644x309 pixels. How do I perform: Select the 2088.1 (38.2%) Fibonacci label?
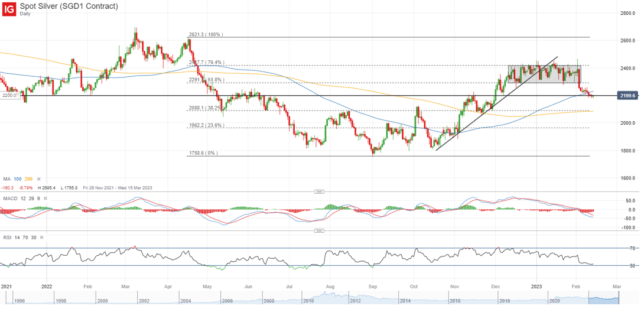[x=206, y=108]
